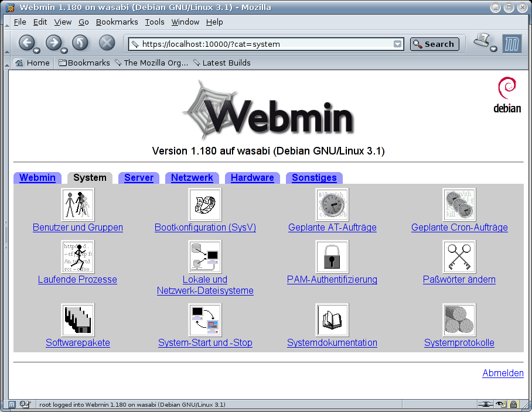This screenshot has width=532, height=412.
Task: Open the Latest Builds bookmark
Action: [222, 63]
